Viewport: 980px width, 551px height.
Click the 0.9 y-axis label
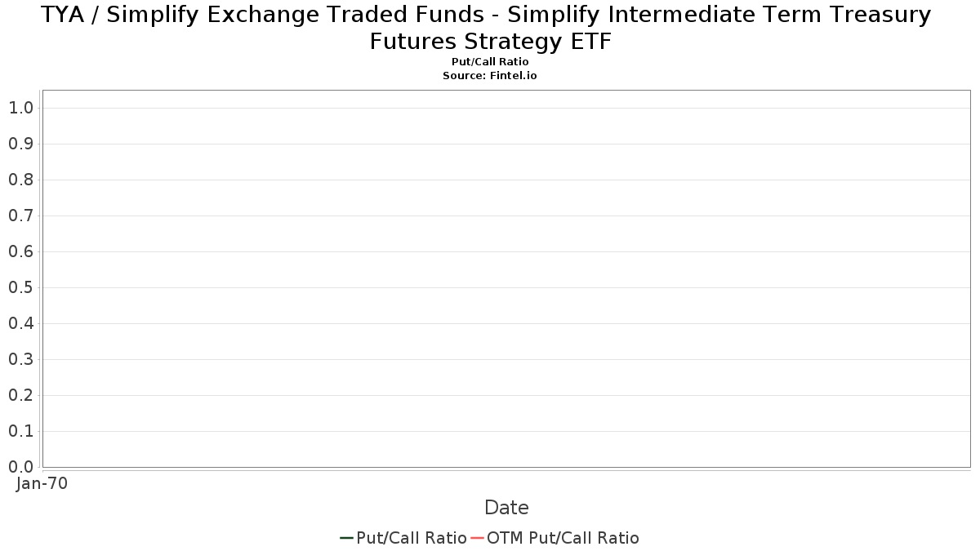tap(20, 144)
